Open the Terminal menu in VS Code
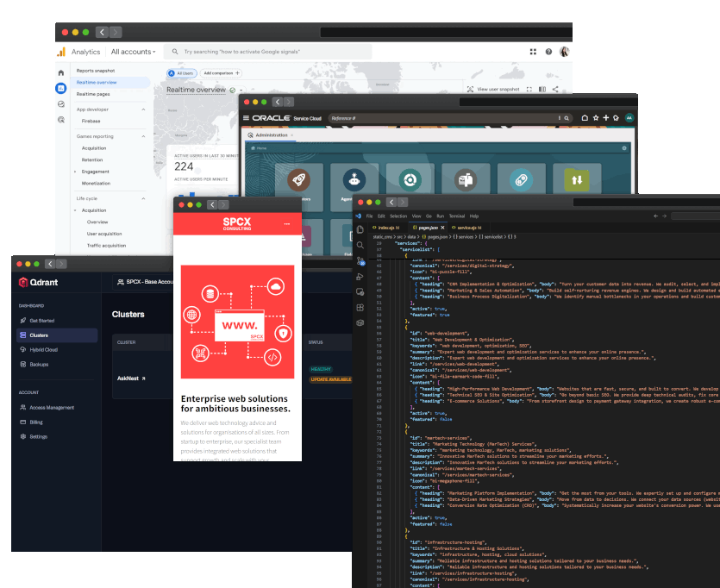 pyautogui.click(x=456, y=216)
